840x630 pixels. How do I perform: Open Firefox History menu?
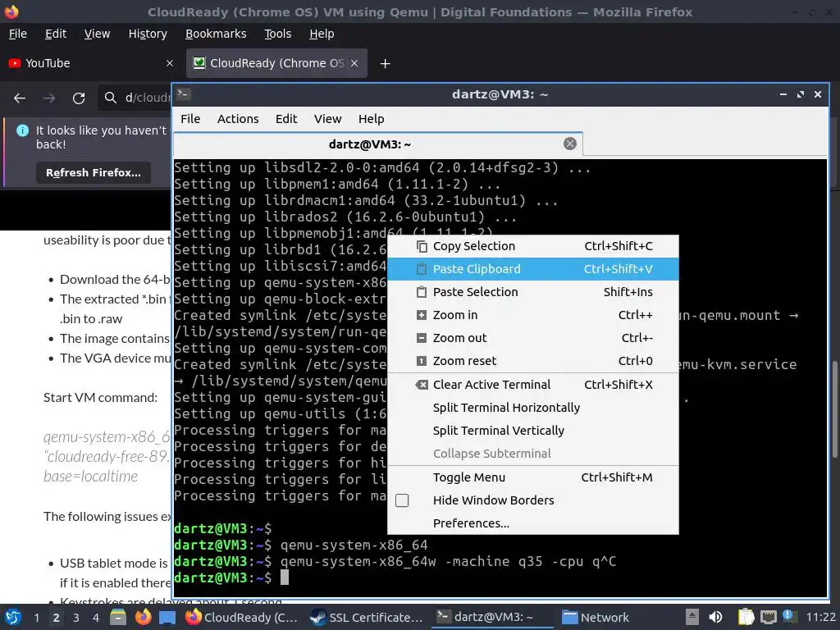(148, 34)
